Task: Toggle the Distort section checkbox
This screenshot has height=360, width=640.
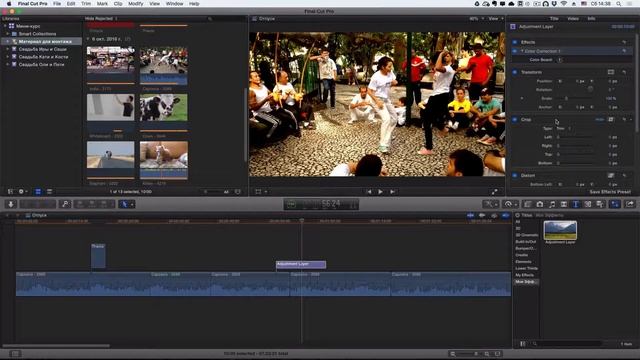Action: click(515, 176)
